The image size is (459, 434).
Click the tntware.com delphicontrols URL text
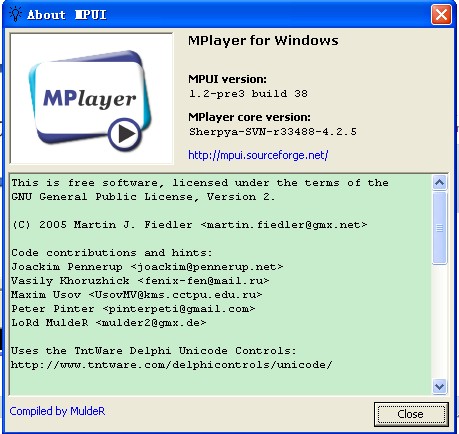pos(172,365)
